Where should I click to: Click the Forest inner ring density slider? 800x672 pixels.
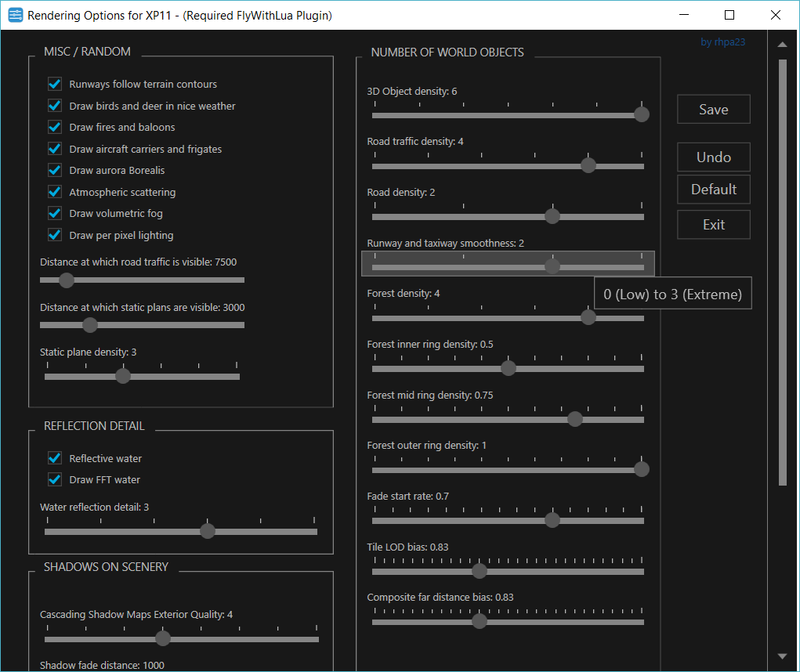coord(508,364)
